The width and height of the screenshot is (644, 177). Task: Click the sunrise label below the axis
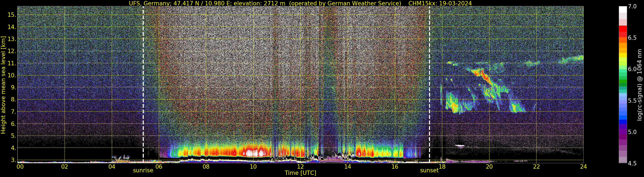(143, 171)
